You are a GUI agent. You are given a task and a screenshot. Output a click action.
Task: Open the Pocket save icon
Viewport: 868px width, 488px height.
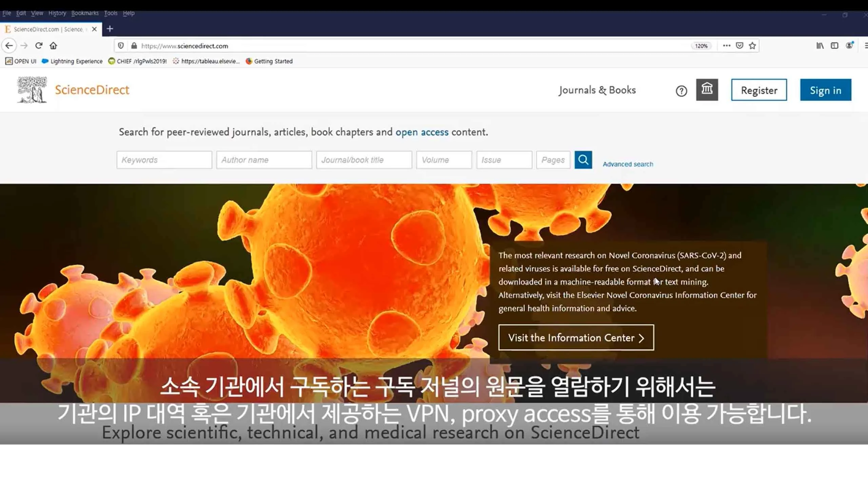739,45
